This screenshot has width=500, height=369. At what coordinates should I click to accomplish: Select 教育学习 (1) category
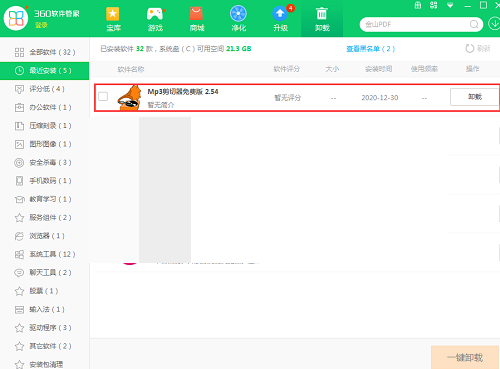click(x=44, y=199)
